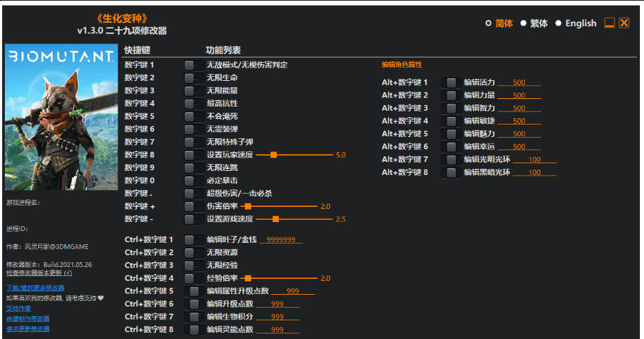Edit 编辑活力 value field 500

point(519,82)
